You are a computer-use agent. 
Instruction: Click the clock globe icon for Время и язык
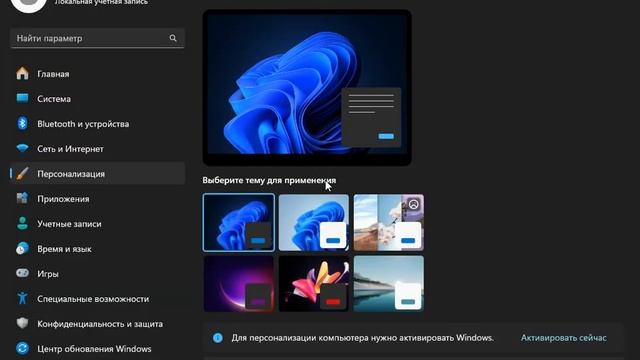click(22, 248)
